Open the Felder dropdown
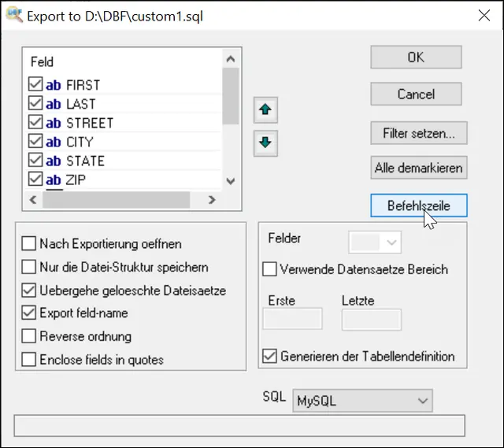The image size is (504, 448). coord(375,242)
